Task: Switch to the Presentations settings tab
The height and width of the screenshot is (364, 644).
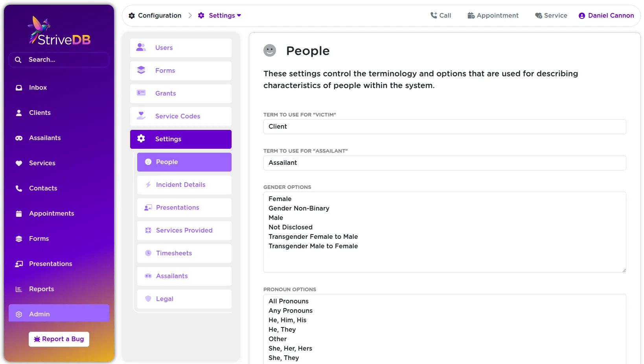Action: tap(177, 207)
